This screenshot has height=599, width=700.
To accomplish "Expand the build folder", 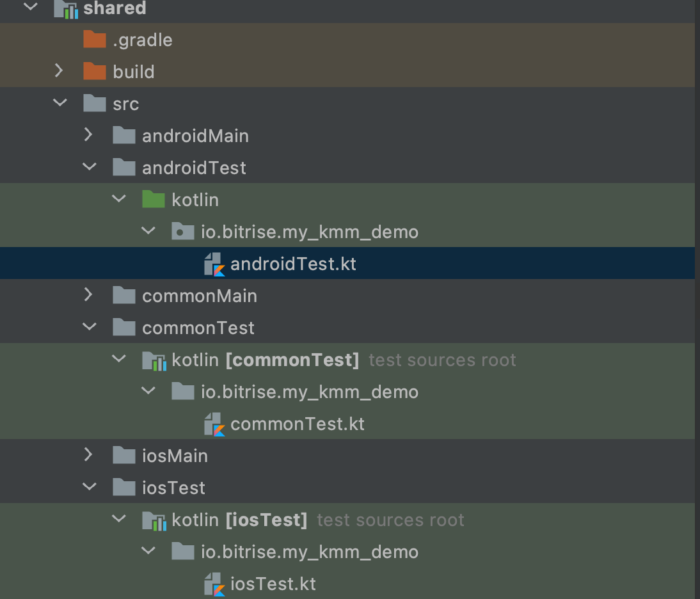I will 60,71.
